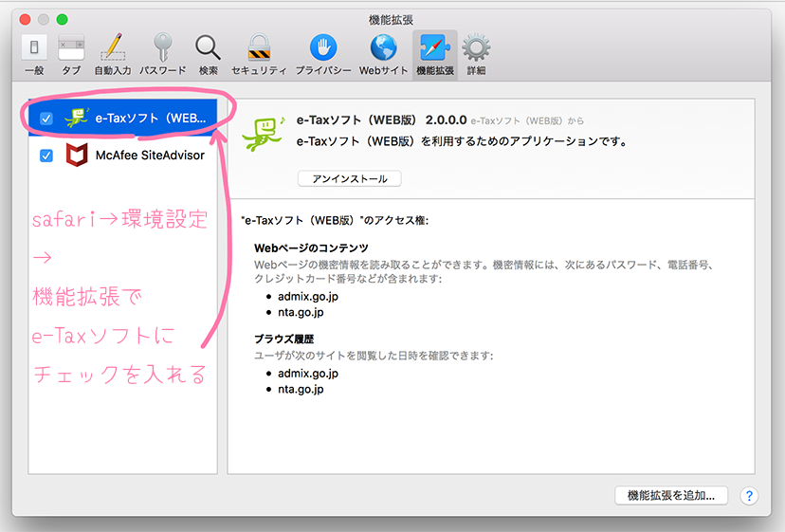785x532 pixels.
Task: Toggle the McAfee SiteAdvisor checkbox
Action: (x=46, y=156)
